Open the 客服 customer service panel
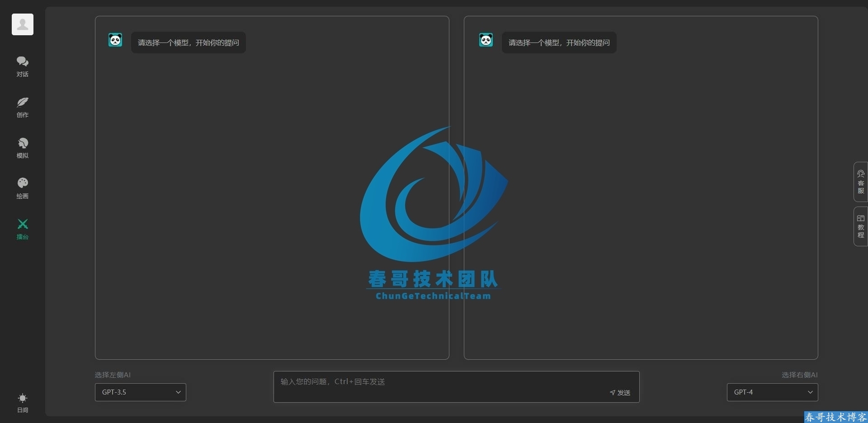The image size is (868, 423). [860, 182]
